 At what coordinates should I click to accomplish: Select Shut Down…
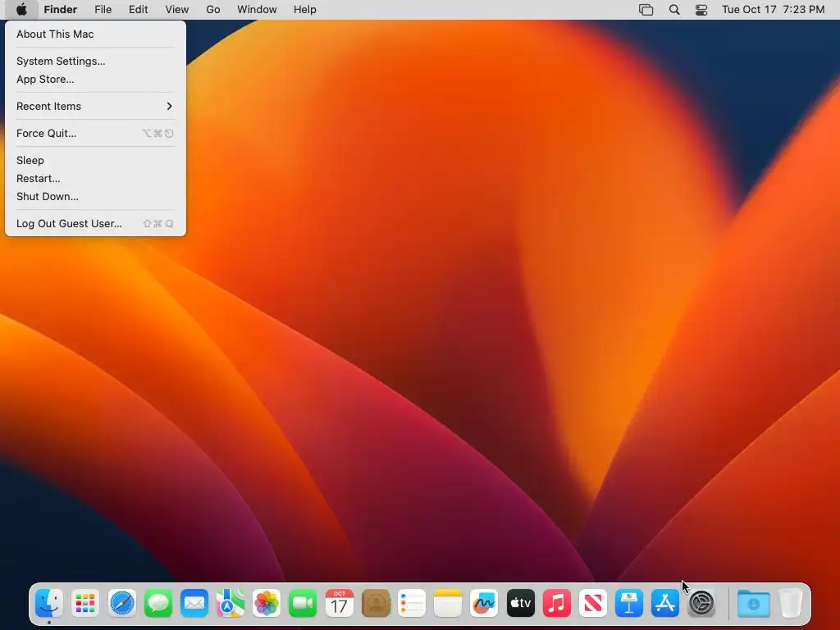(x=95, y=197)
